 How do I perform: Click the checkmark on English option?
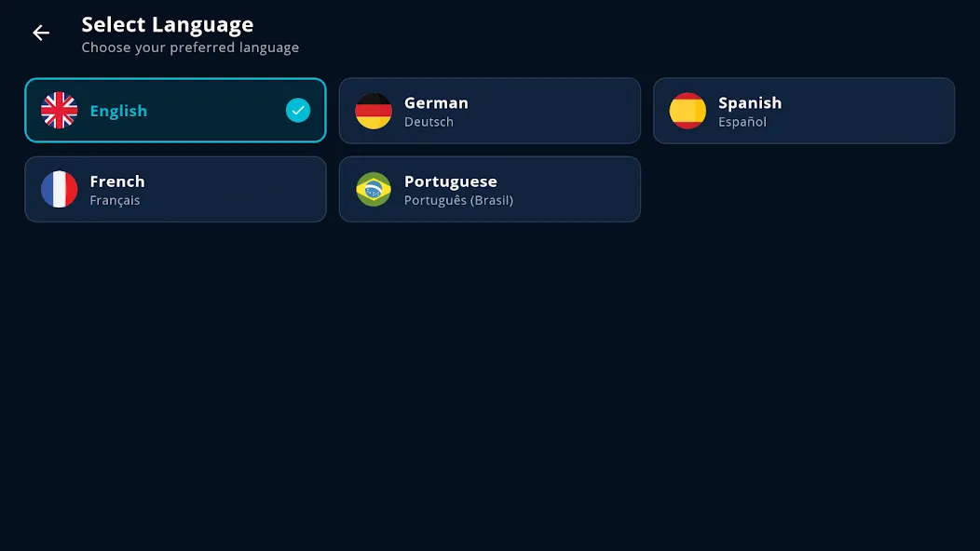(298, 111)
